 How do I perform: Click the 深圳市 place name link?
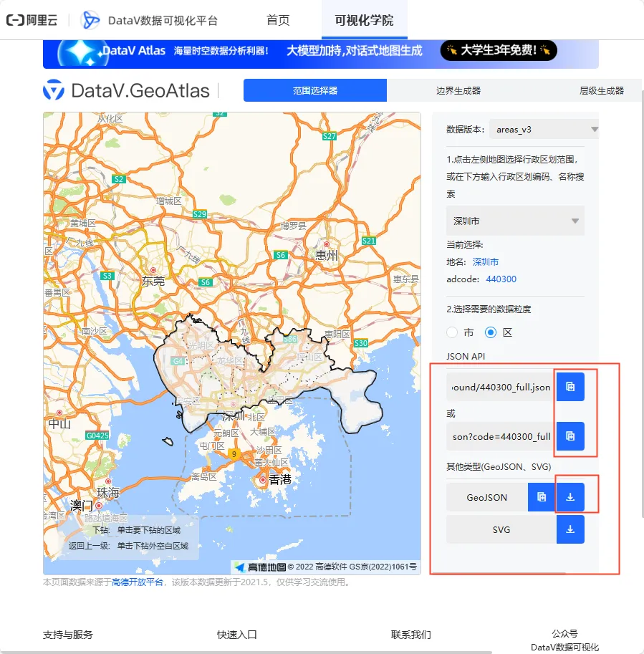click(x=486, y=262)
